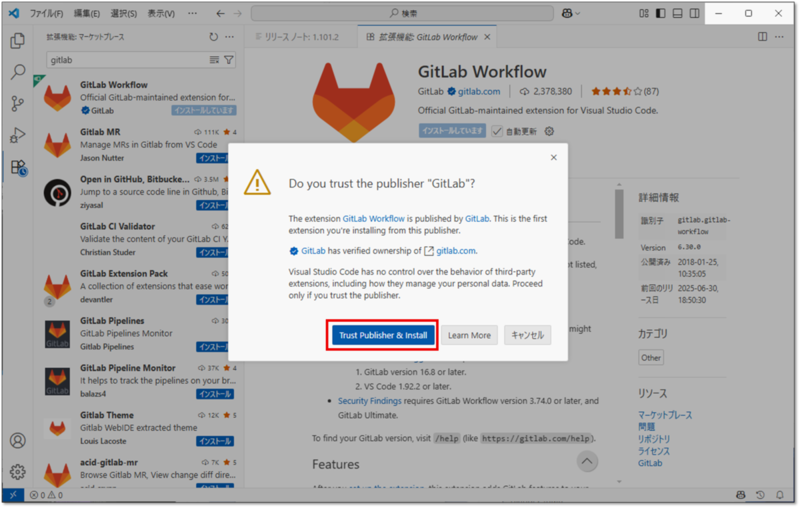Expand the title bar overflow menu
The width and height of the screenshot is (800, 508).
click(x=192, y=13)
